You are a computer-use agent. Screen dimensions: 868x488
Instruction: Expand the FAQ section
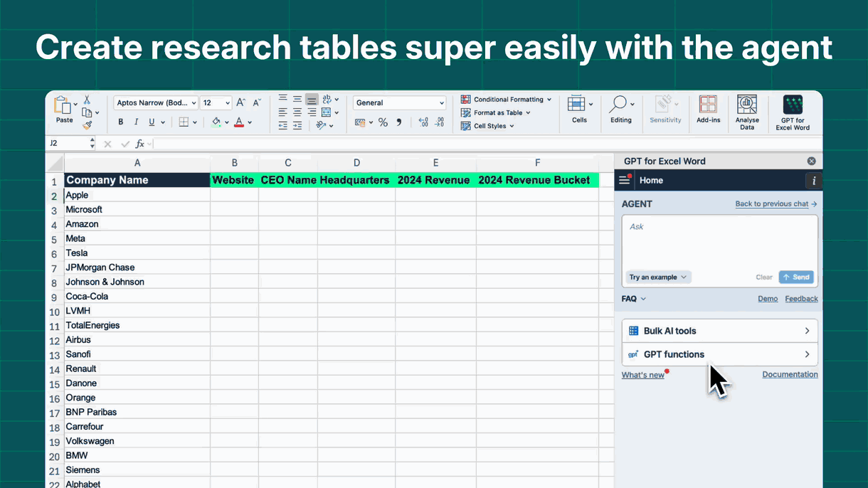pyautogui.click(x=633, y=298)
